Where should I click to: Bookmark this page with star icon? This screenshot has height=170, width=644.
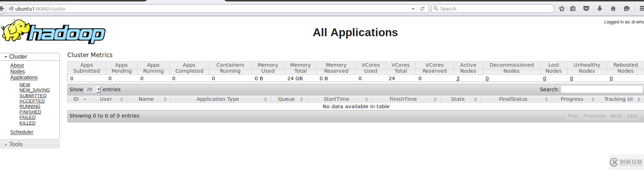(x=562, y=9)
